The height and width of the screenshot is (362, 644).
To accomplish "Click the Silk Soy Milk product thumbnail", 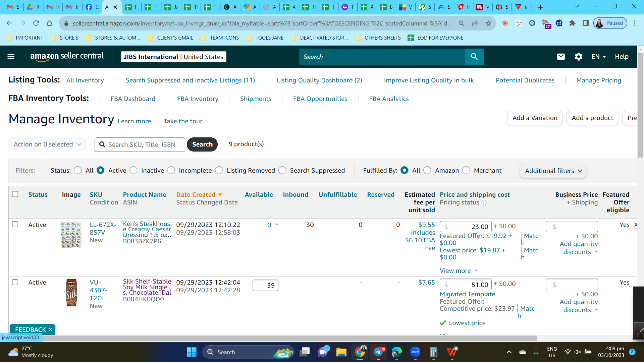I will click(71, 293).
